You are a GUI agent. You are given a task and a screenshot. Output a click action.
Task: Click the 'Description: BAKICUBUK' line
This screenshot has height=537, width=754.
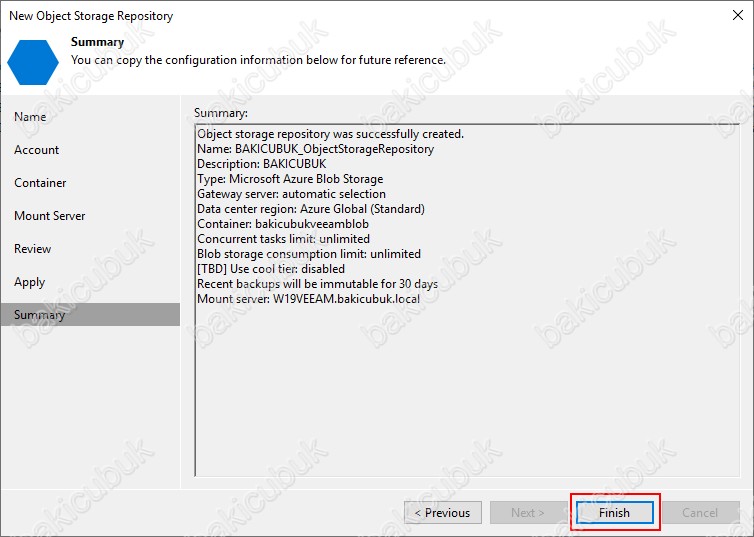click(262, 164)
